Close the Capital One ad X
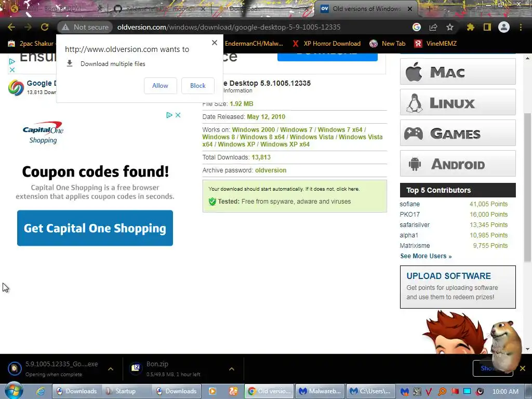 coord(178,115)
